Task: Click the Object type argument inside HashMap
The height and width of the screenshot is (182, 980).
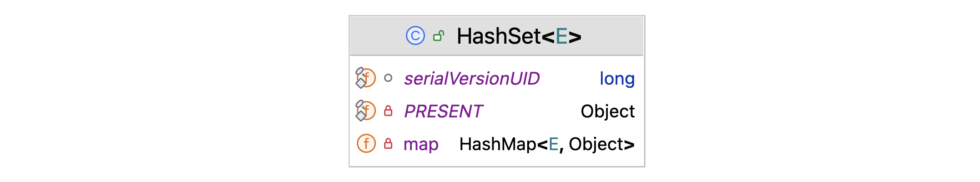Action: [x=596, y=144]
